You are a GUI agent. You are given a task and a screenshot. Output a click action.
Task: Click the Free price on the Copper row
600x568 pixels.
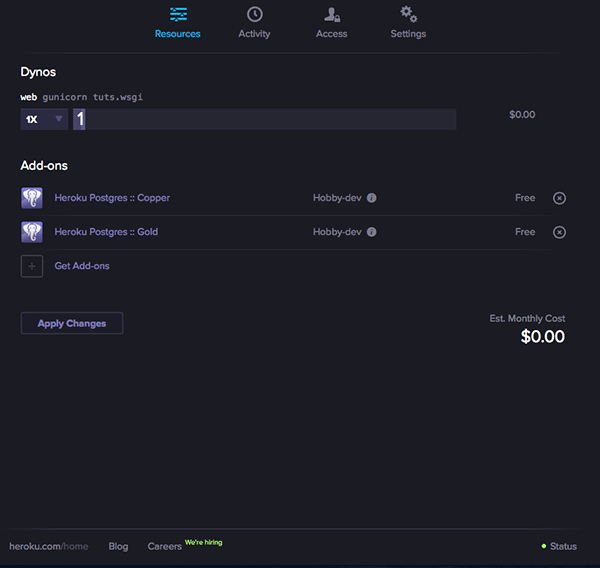[525, 198]
